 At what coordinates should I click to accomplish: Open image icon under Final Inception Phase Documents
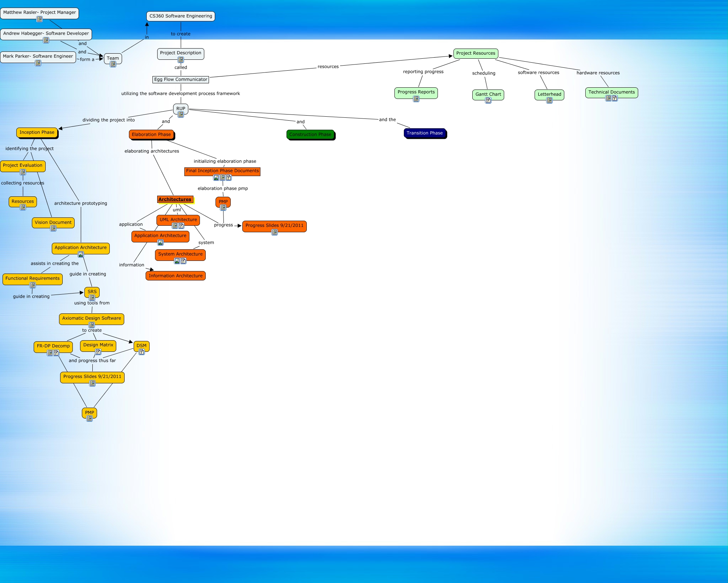click(x=216, y=178)
